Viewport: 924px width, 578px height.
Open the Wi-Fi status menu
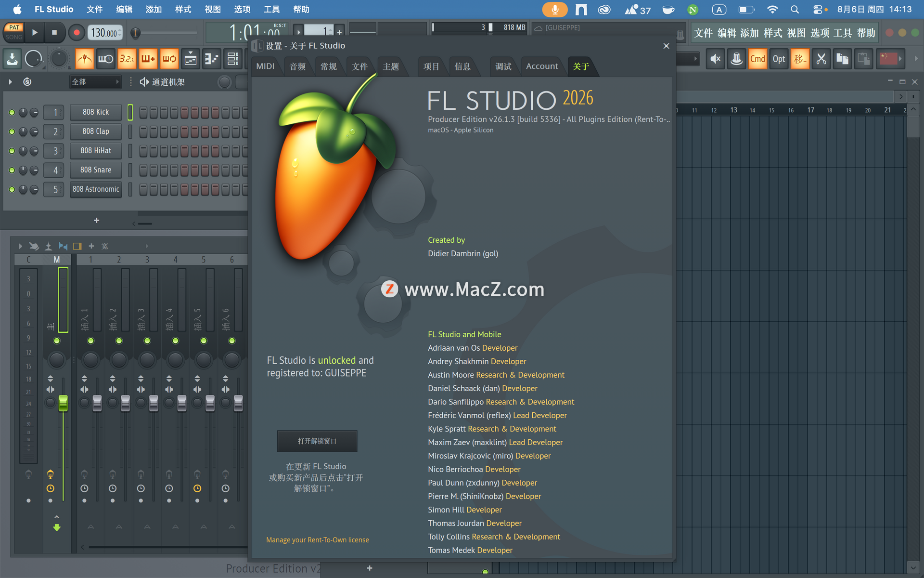click(x=772, y=9)
